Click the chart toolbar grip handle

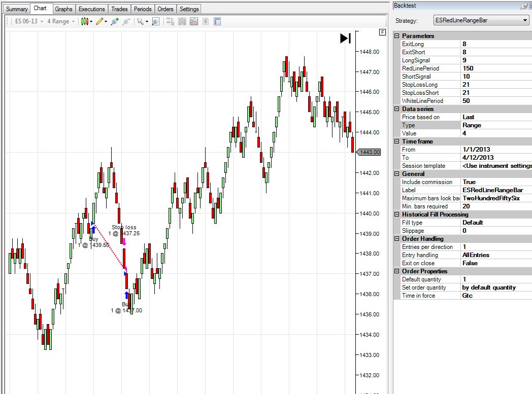(8, 21)
